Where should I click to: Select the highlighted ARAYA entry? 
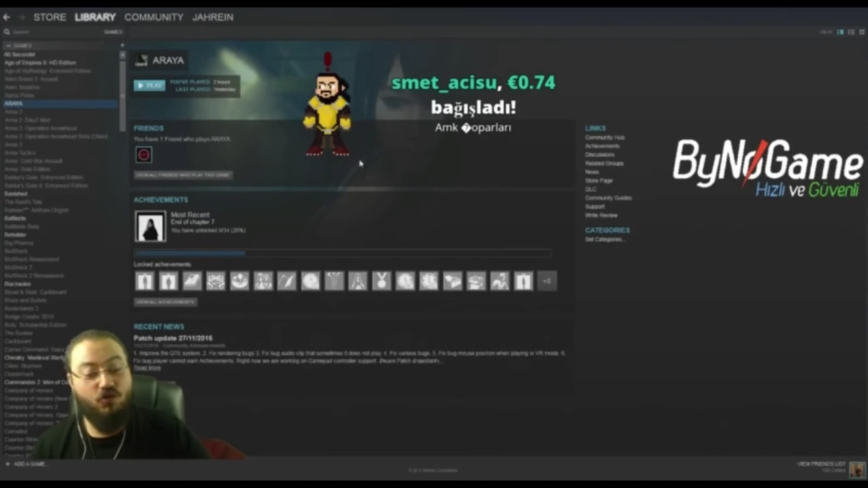60,104
